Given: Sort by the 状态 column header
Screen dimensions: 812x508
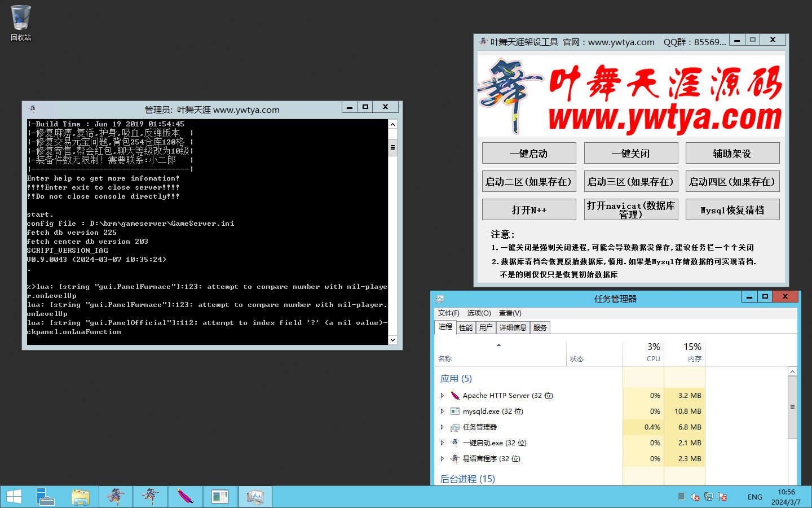Looking at the screenshot, I should coord(594,352).
